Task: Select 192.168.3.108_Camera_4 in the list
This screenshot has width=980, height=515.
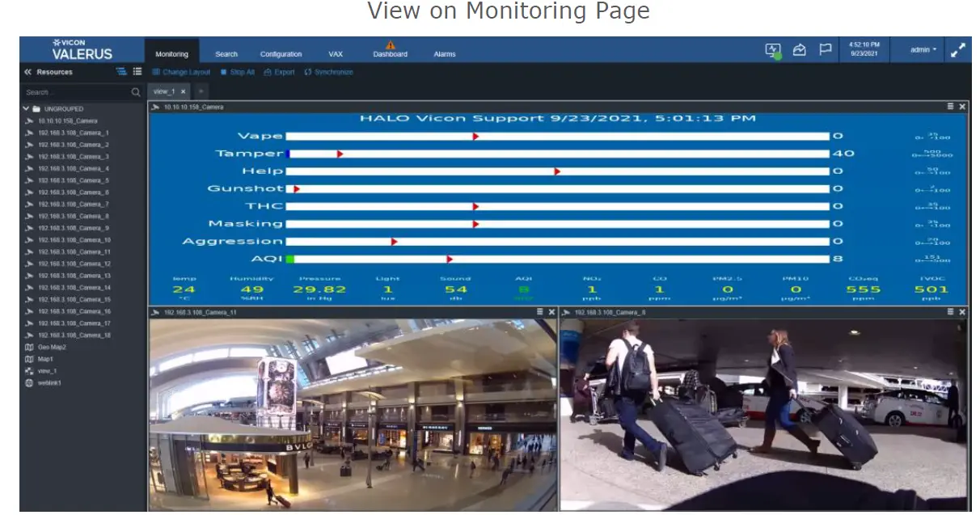Action: pyautogui.click(x=74, y=168)
